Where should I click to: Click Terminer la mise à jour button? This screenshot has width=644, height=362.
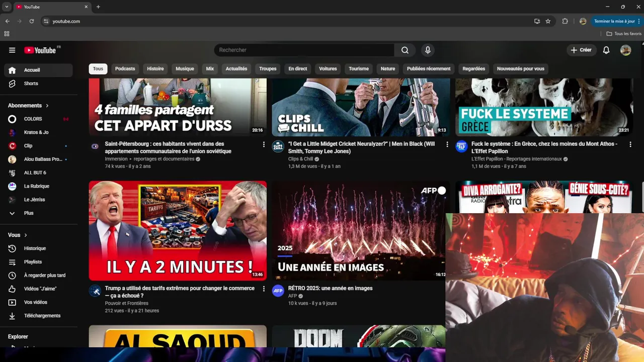click(618, 21)
